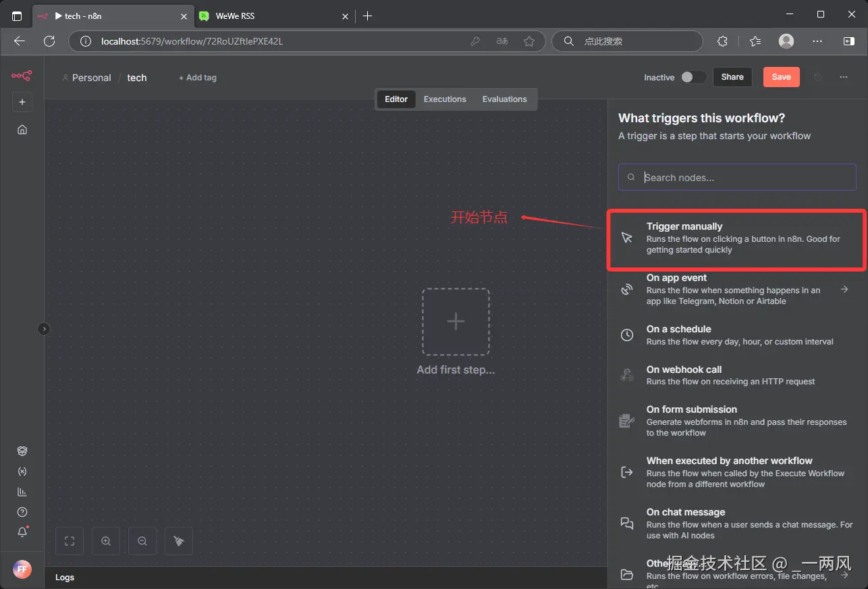Click the browser back arrow
Screen dimensions: 868x589
(x=20, y=41)
